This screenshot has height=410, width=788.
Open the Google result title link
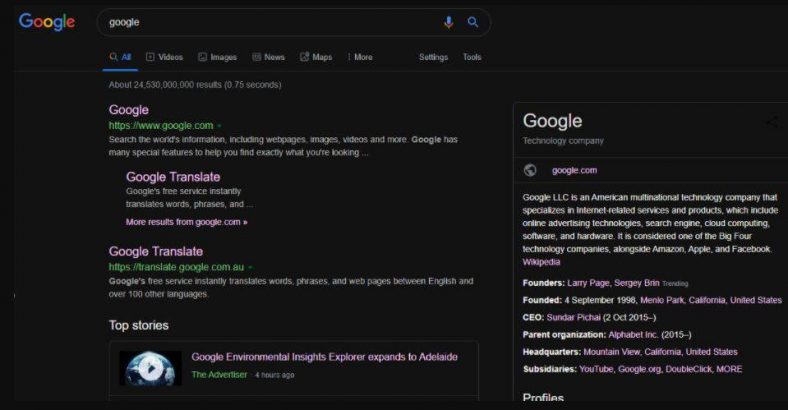(129, 110)
